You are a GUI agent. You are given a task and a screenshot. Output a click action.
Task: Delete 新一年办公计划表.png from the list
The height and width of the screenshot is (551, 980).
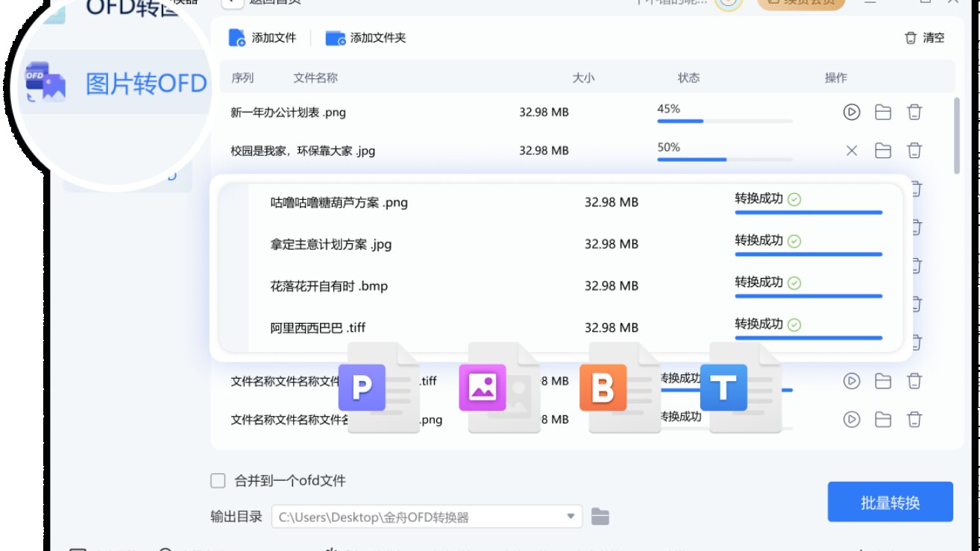point(914,112)
